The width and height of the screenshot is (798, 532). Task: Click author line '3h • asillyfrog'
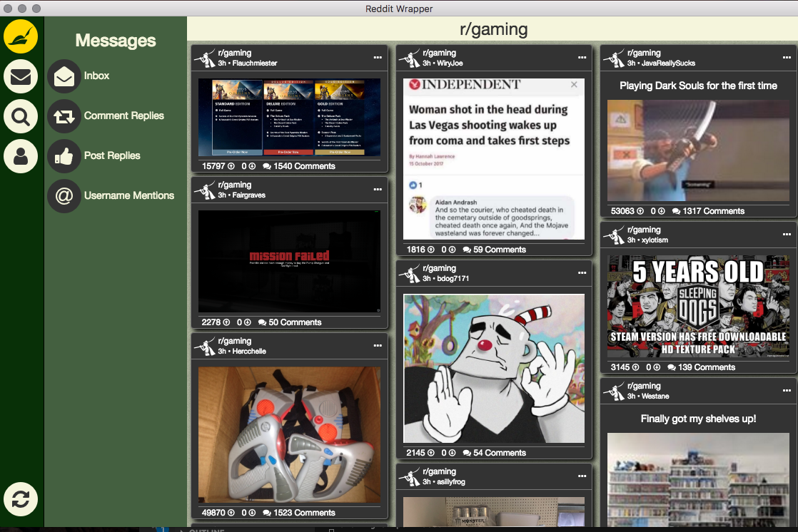444,481
